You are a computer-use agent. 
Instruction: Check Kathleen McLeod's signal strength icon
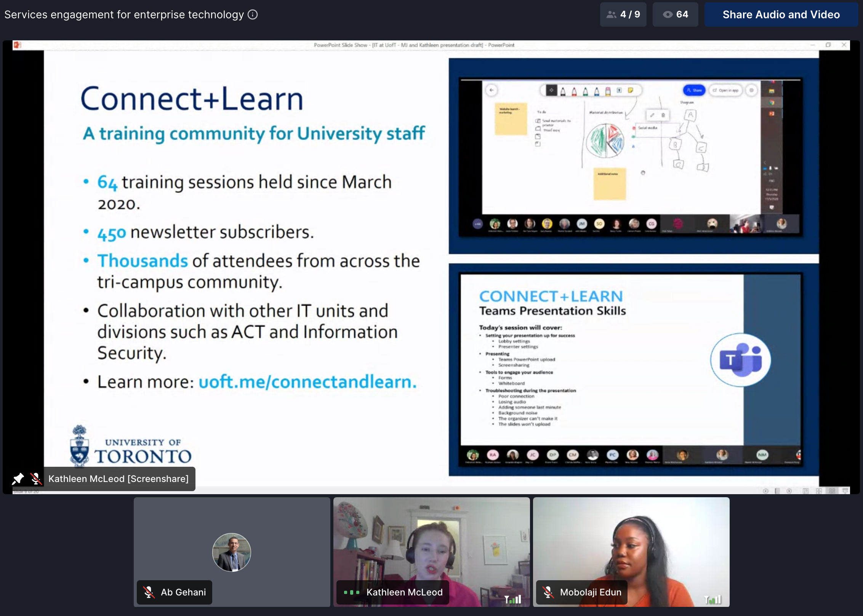(x=513, y=599)
